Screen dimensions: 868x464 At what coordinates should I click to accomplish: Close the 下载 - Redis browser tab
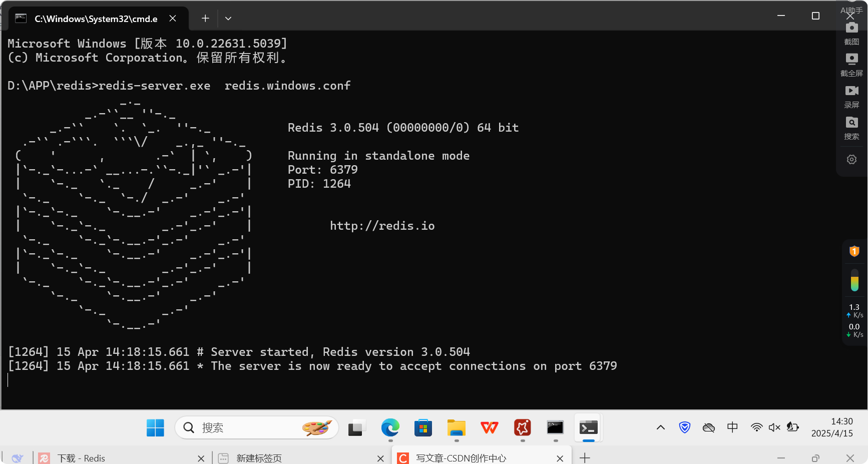click(201, 458)
